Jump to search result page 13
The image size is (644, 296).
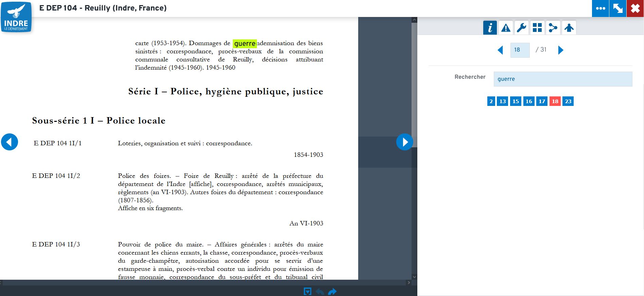click(502, 101)
